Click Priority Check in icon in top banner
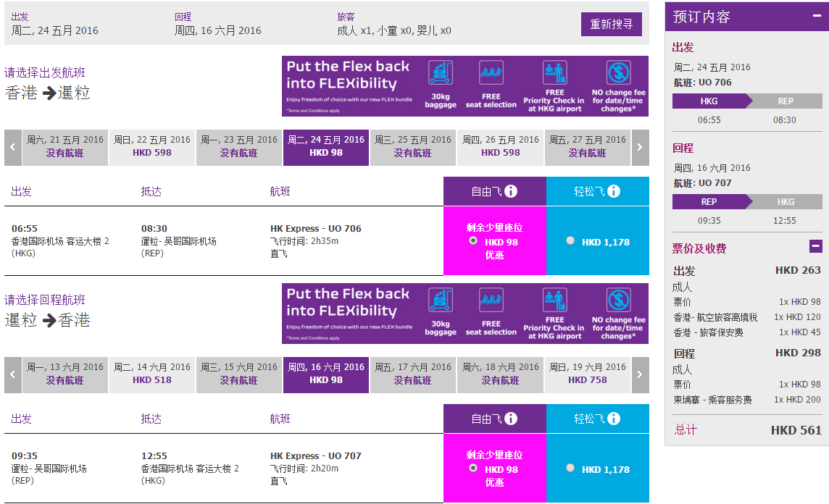The width and height of the screenshot is (829, 504). (x=554, y=73)
